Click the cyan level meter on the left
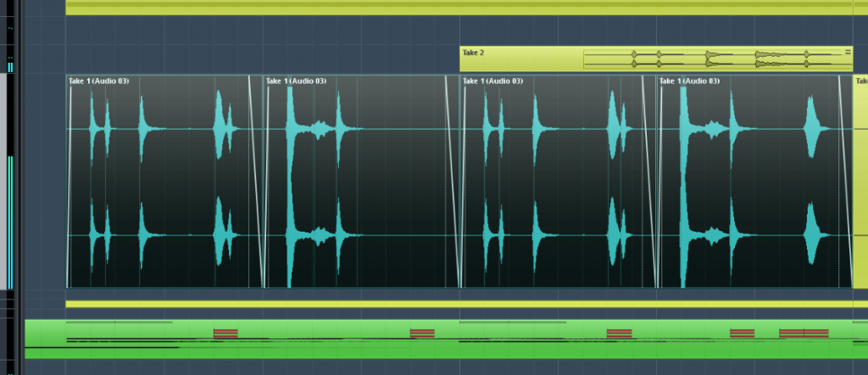 (11, 222)
